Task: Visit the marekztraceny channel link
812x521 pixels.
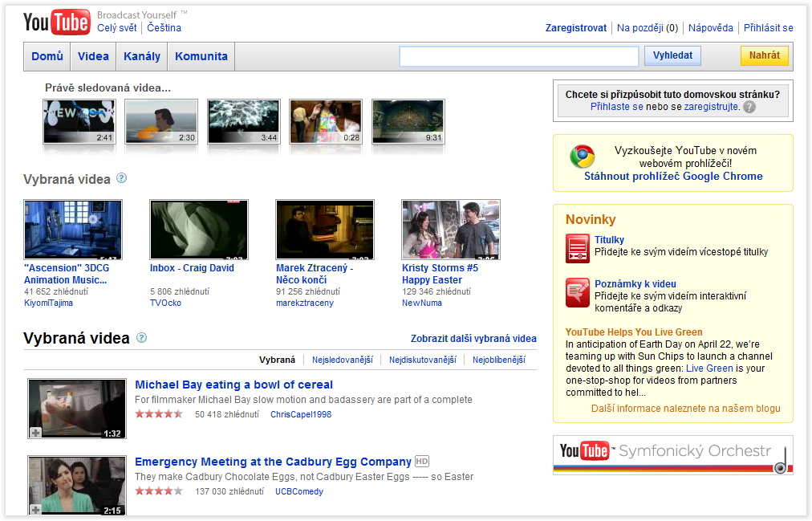Action: 305,303
